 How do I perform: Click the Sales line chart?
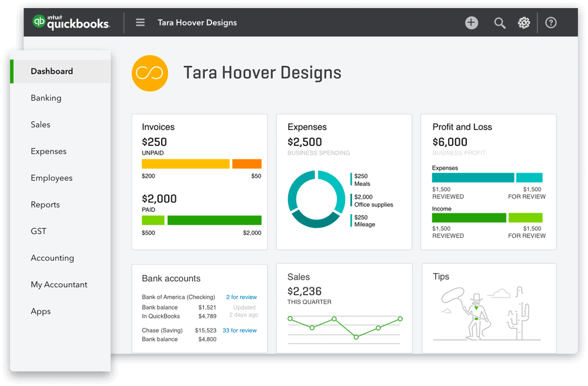click(345, 328)
